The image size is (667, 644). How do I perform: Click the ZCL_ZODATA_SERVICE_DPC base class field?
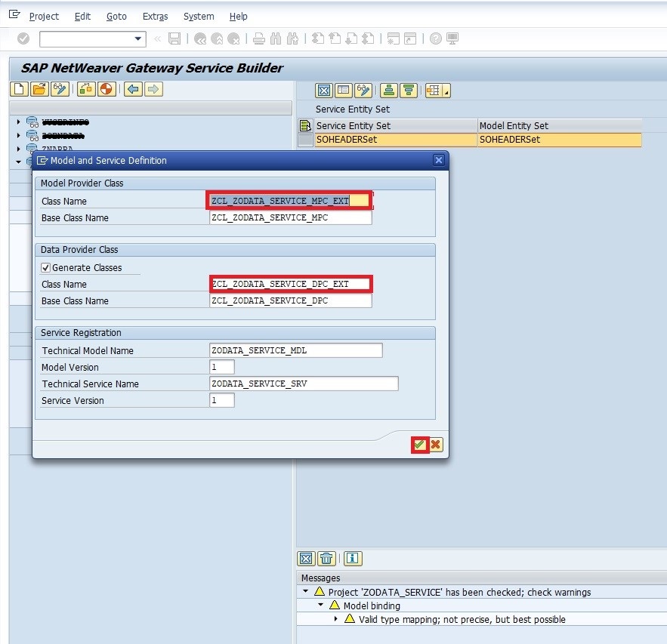(290, 300)
